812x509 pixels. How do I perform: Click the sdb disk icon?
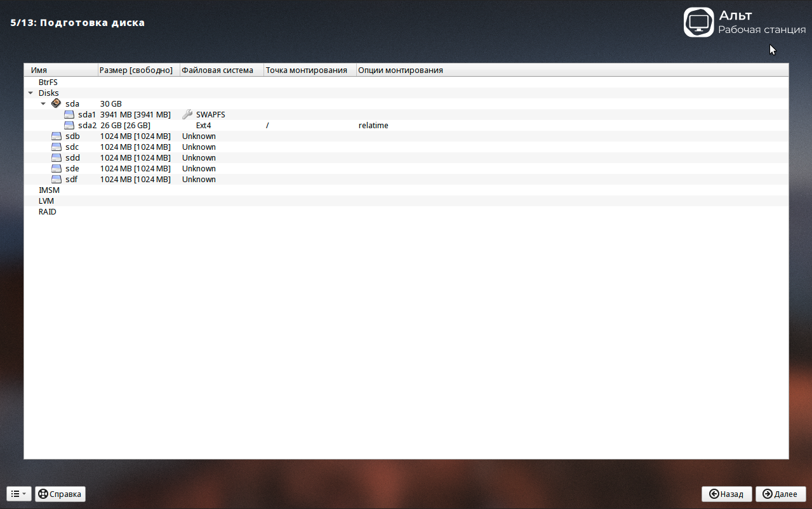pos(57,136)
